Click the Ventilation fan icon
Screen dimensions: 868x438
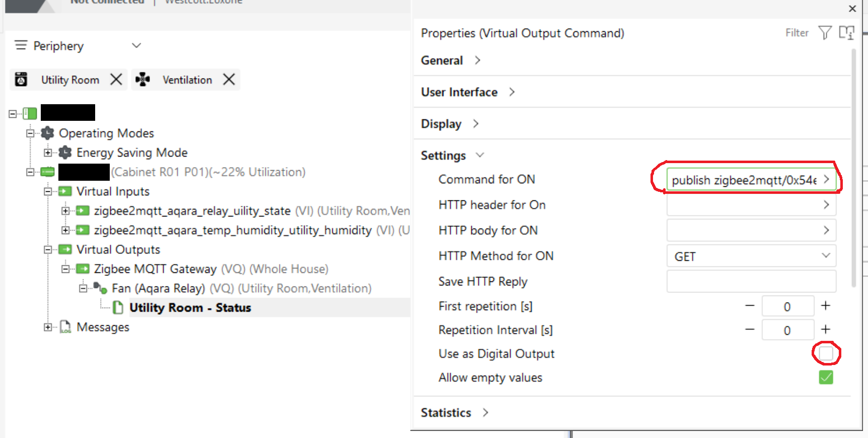[143, 80]
